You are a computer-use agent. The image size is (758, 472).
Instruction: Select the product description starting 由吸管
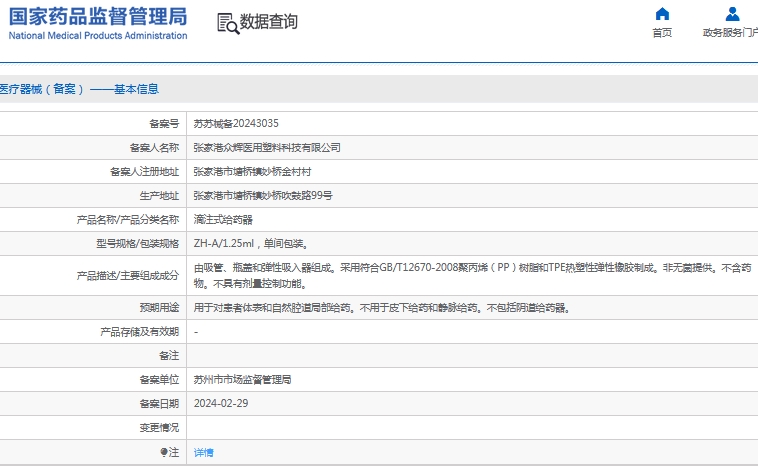click(x=472, y=275)
